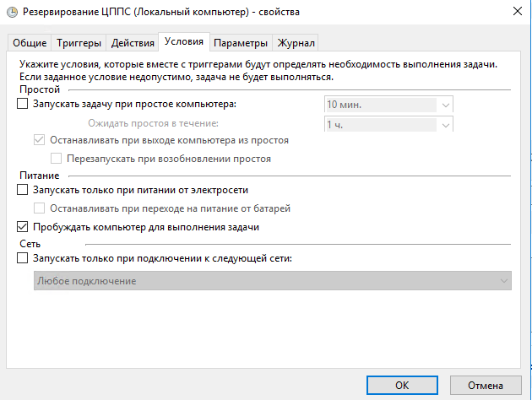Uncheck Пробуждать компьютер для выполнения задачи
The height and width of the screenshot is (400, 532).
click(x=23, y=226)
